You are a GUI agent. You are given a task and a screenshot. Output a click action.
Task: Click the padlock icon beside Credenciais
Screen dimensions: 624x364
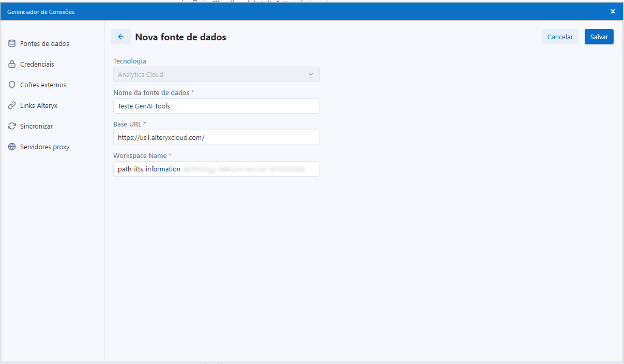(x=12, y=65)
